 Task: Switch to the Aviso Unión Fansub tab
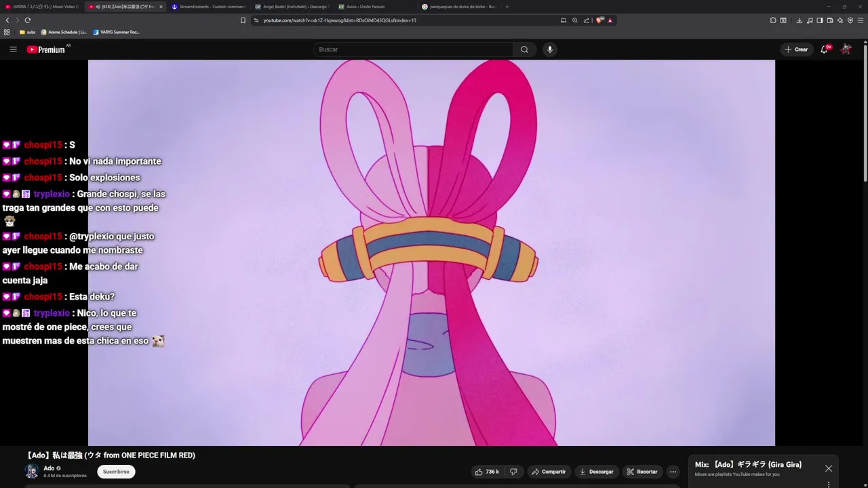tap(375, 7)
